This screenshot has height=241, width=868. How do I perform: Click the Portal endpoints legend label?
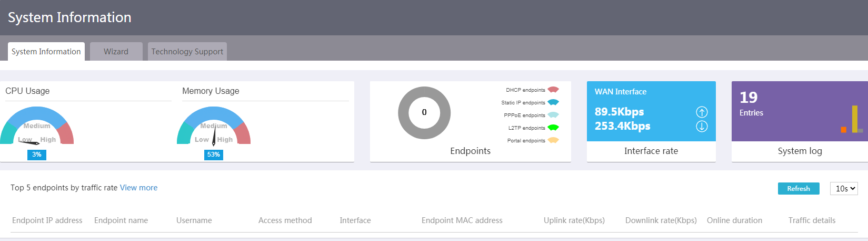pyautogui.click(x=526, y=141)
